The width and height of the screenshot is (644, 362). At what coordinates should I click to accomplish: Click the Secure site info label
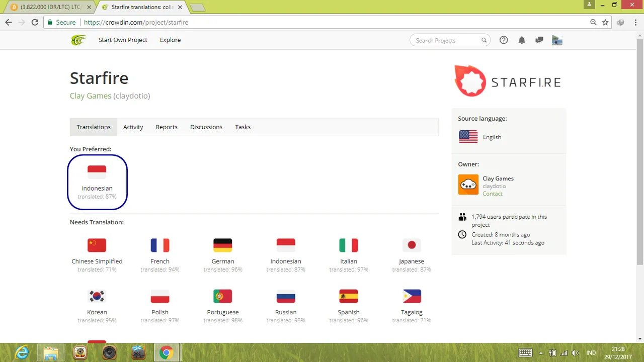[x=61, y=22]
